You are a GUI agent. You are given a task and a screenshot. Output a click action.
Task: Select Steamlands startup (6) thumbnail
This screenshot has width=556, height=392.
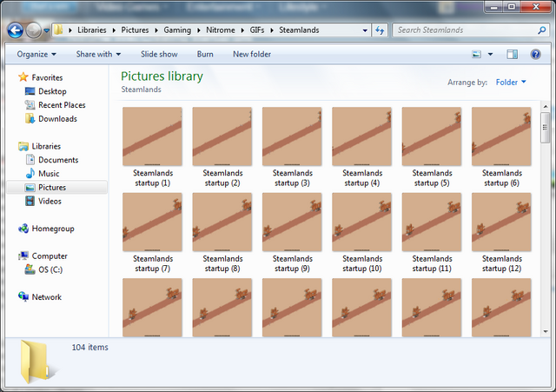(x=502, y=136)
